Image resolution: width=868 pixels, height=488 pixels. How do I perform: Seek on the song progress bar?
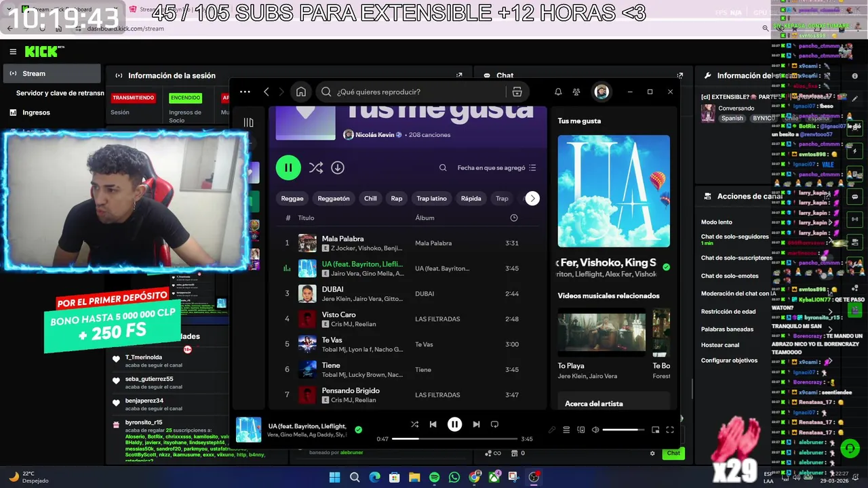[x=454, y=439]
